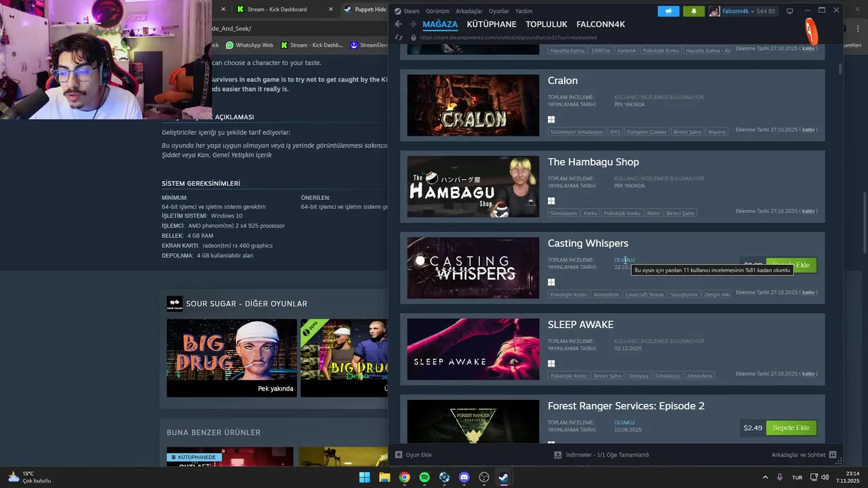
Task: Open İndirmeler downloads status
Action: pyautogui.click(x=602, y=455)
